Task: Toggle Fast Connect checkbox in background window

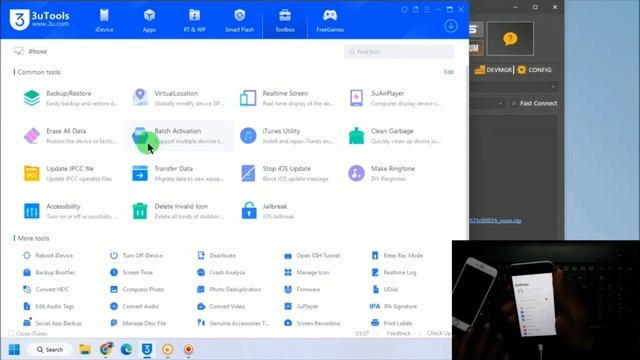Action: [514, 103]
